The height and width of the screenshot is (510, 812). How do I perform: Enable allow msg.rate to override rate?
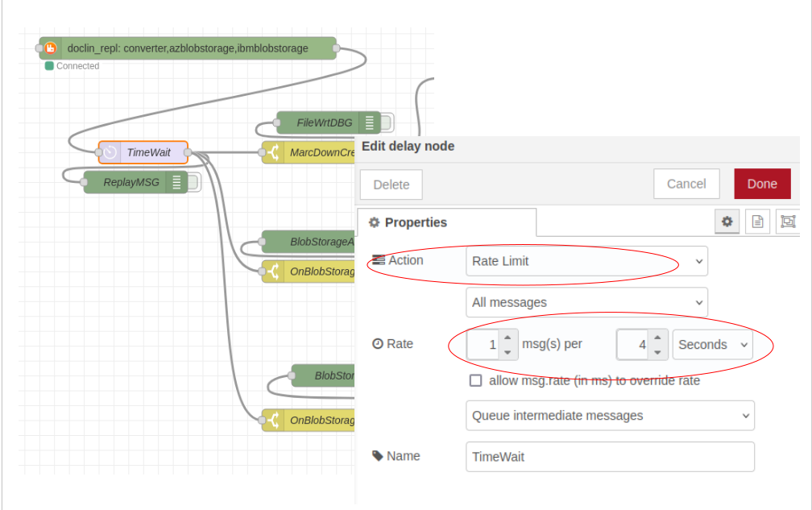pos(476,380)
